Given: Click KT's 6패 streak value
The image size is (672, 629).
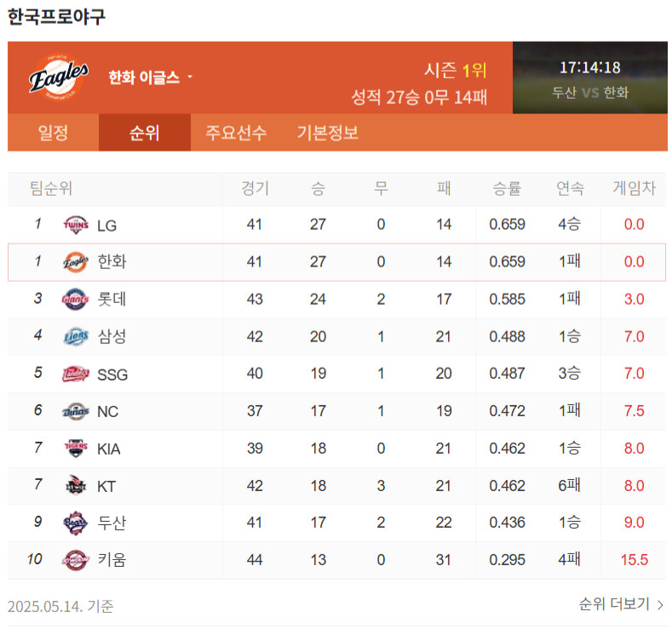Looking at the screenshot, I should point(570,485).
